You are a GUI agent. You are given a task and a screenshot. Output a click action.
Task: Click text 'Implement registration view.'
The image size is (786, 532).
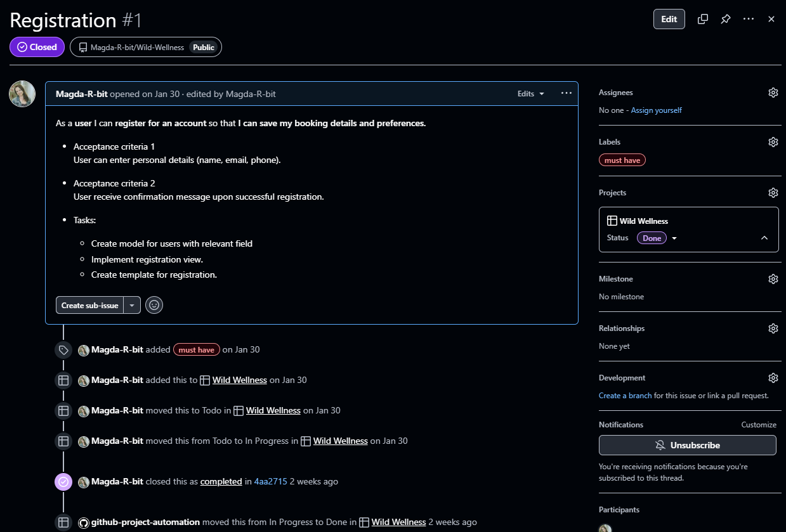(x=147, y=259)
